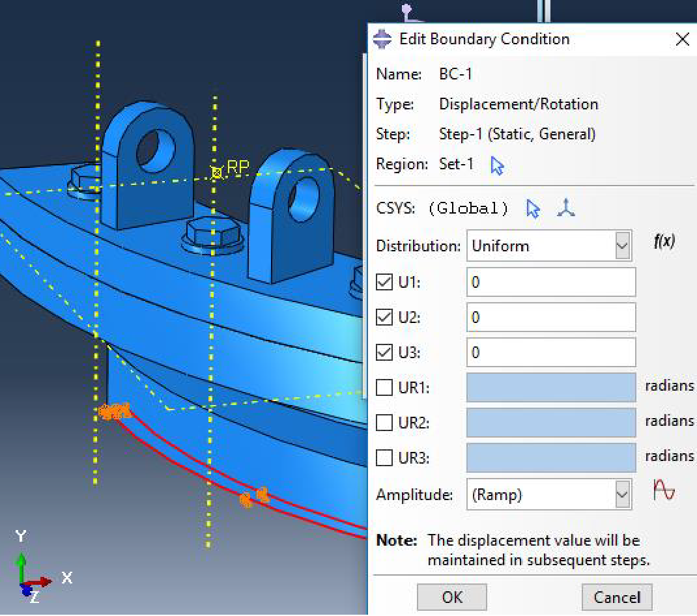The image size is (697, 616).
Task: Toggle the U2 displacement checkbox
Action: point(384,317)
